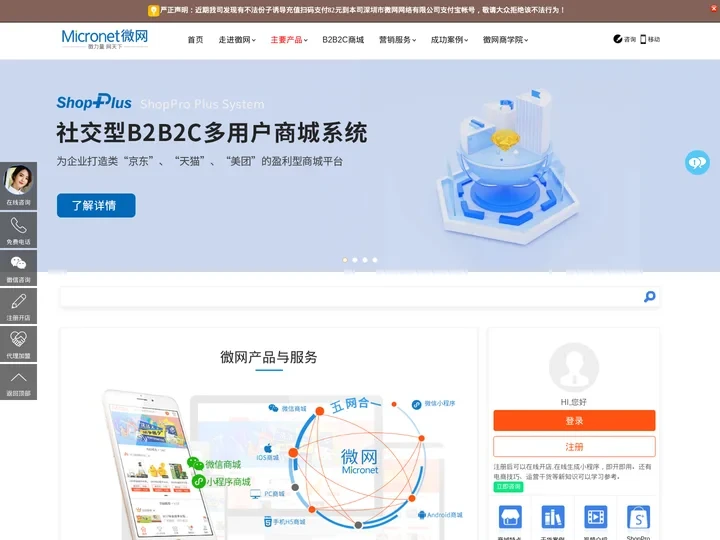
Task: Click the orange 登录 button
Action: [574, 421]
